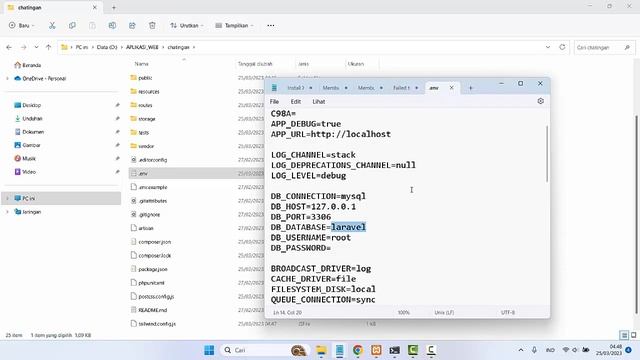Click the Share icon in Explorer toolbar
Image resolution: width=640 pixels, height=360 pixels.
coord(132,25)
